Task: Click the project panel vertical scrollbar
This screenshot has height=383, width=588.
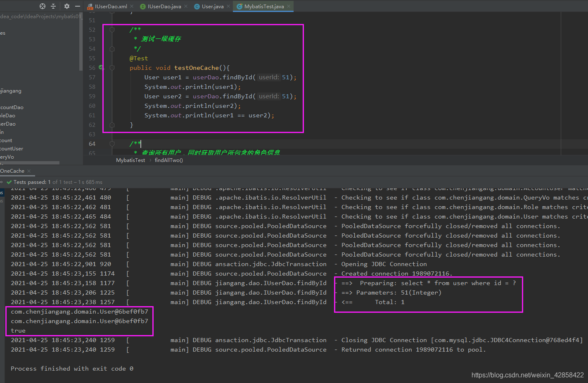Action: [81, 41]
